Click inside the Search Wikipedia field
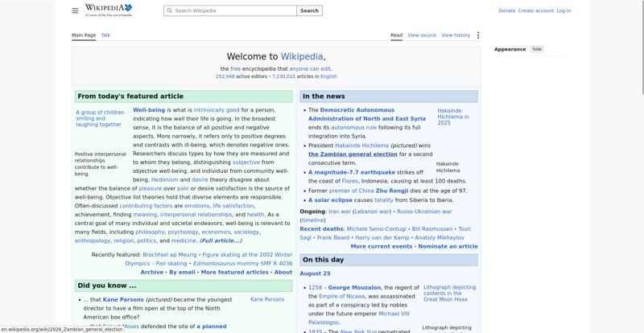 [x=230, y=10]
